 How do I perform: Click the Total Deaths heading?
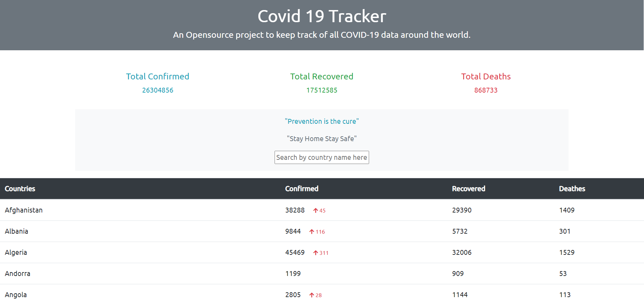click(x=486, y=76)
